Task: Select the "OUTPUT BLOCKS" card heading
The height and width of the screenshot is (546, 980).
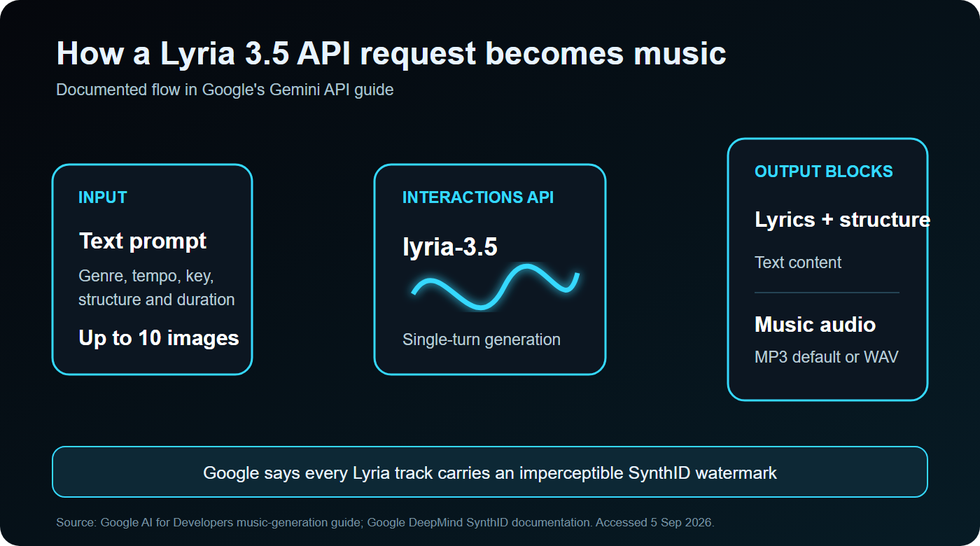Action: 824,171
